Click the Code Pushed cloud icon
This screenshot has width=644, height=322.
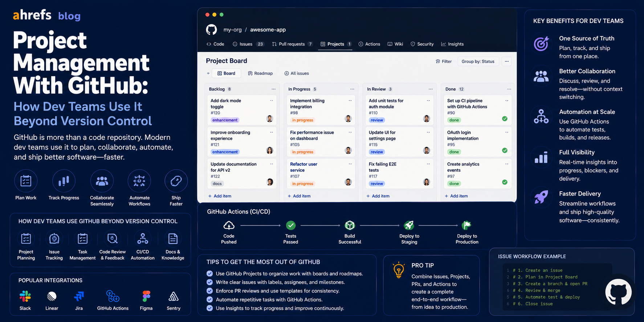click(229, 225)
